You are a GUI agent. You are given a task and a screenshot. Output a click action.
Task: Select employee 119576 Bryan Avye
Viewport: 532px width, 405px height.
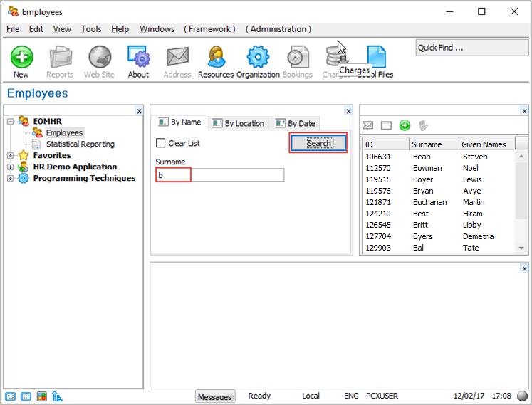(x=439, y=191)
